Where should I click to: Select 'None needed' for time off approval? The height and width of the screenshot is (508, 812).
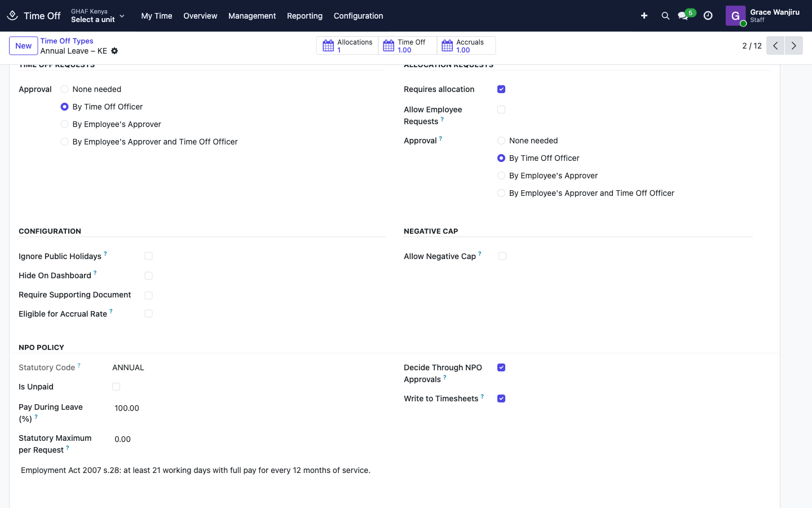point(65,89)
